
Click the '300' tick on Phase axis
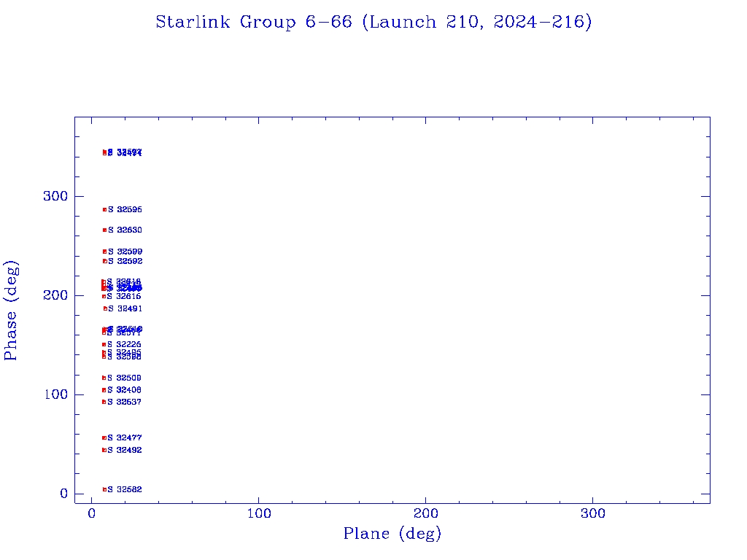pyautogui.click(x=55, y=196)
